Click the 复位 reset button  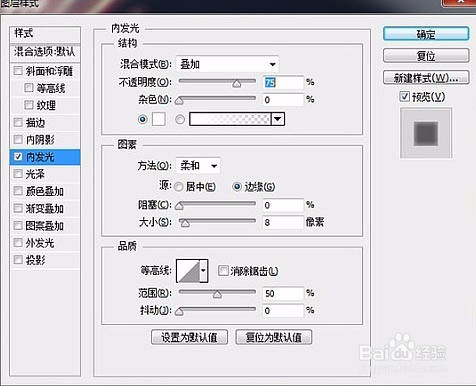tap(426, 56)
